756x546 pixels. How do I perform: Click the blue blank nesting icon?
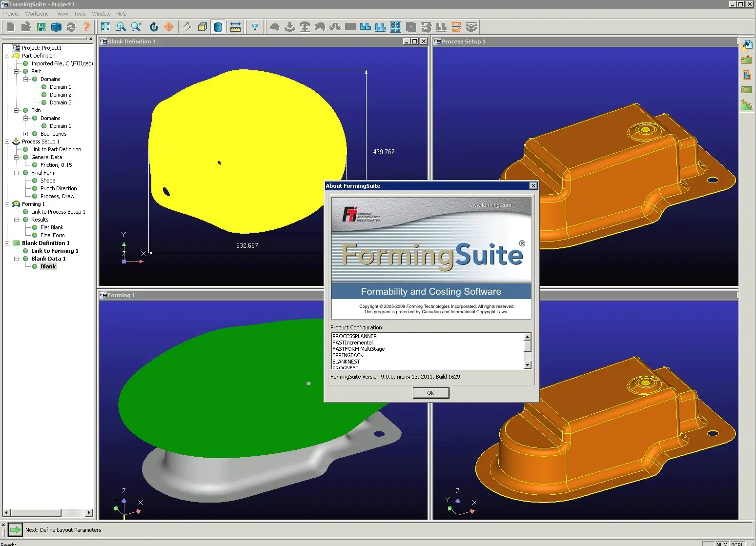tap(366, 27)
